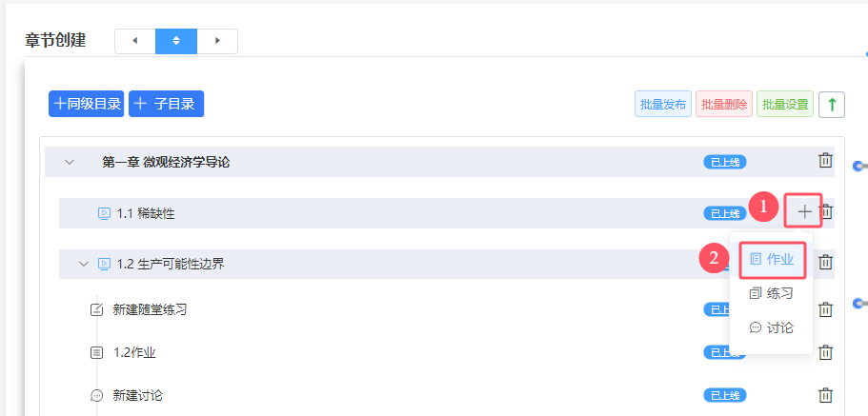This screenshot has height=416, width=868.
Task: Delete 新建随堂练习 using its trash icon
Action: point(825,309)
